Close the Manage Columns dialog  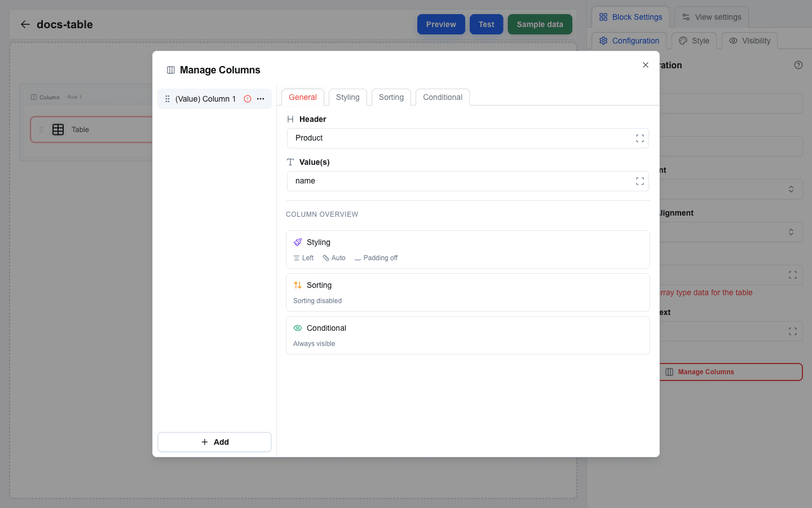(646, 65)
